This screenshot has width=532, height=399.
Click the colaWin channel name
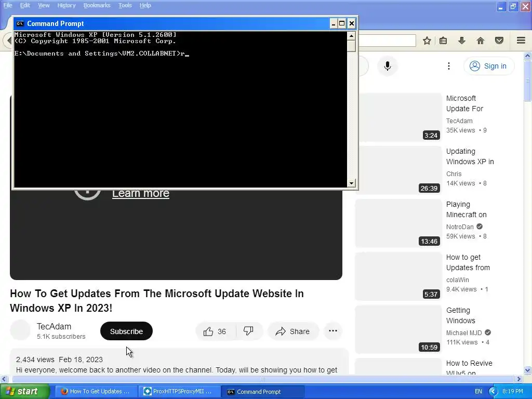click(x=457, y=280)
